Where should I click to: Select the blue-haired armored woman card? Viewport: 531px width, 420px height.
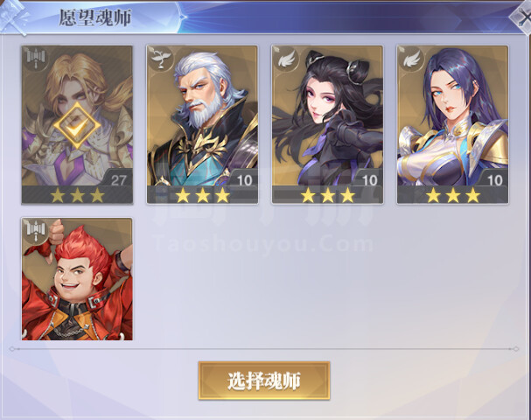(453, 124)
